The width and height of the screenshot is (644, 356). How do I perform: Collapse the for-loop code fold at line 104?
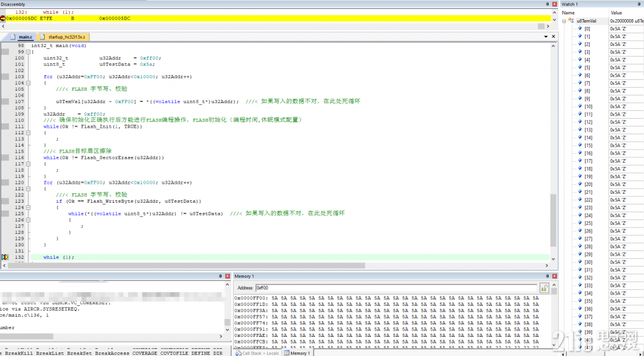click(x=28, y=83)
